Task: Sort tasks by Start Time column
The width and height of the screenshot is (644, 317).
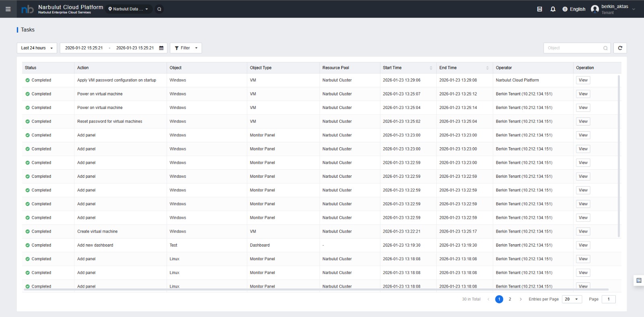Action: (x=431, y=68)
